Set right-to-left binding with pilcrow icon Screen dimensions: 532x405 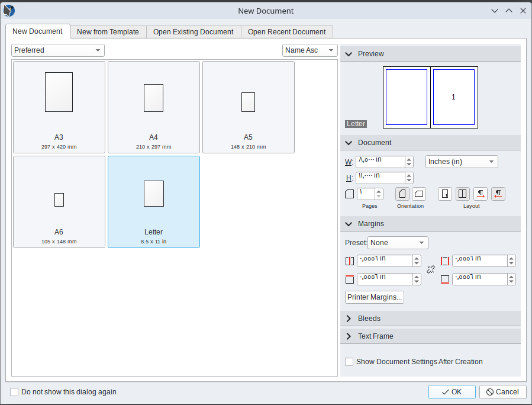tap(498, 194)
